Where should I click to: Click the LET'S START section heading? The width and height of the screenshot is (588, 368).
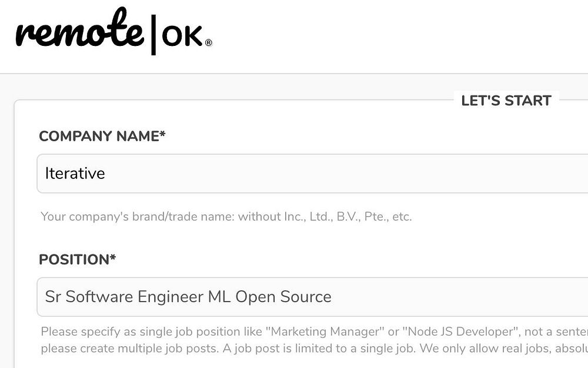506,101
